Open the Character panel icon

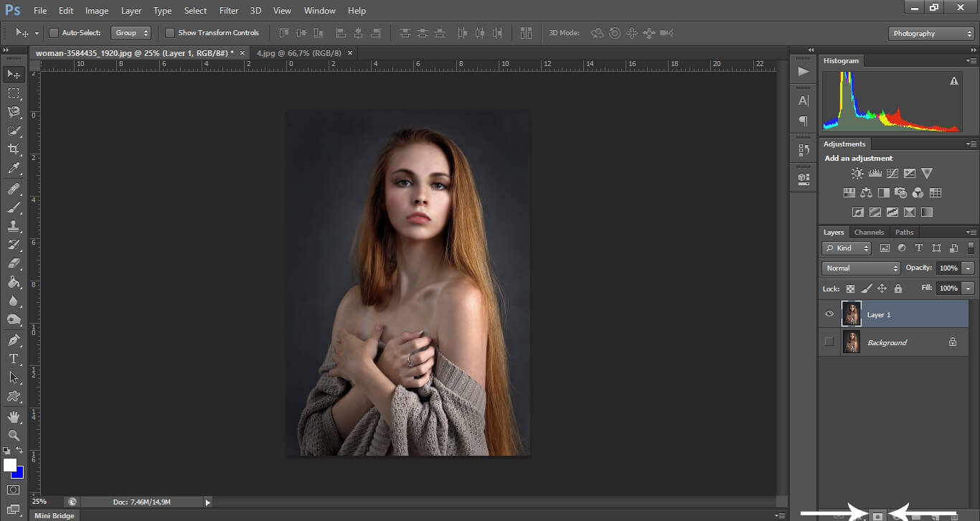(x=804, y=100)
